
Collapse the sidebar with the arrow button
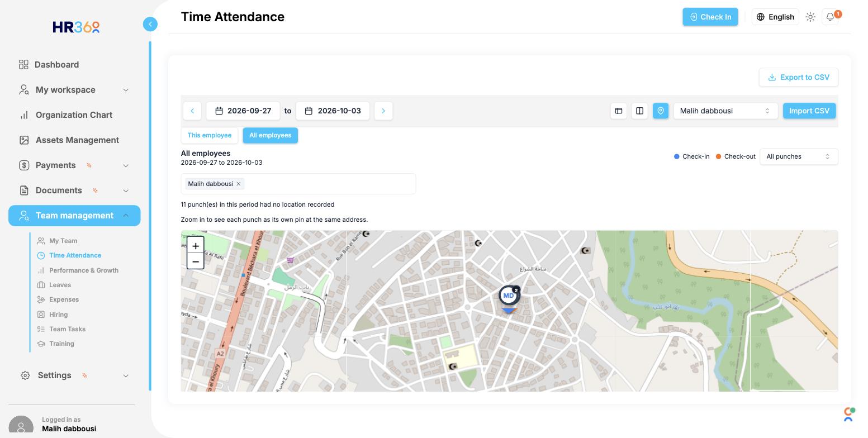[x=150, y=24]
